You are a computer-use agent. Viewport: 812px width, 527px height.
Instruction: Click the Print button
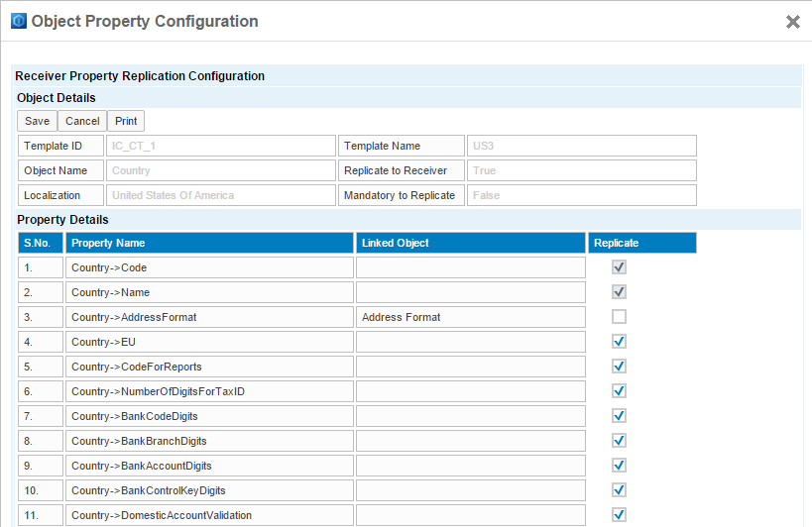126,121
